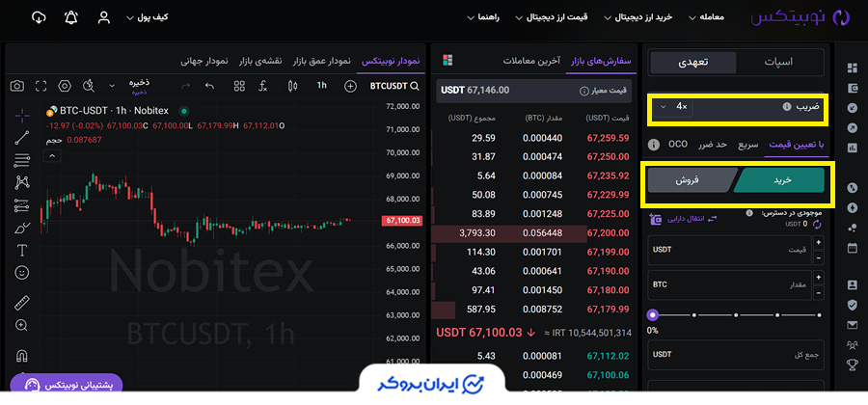Open the download icon in header
Screen dimensions: 868x405
point(39,17)
